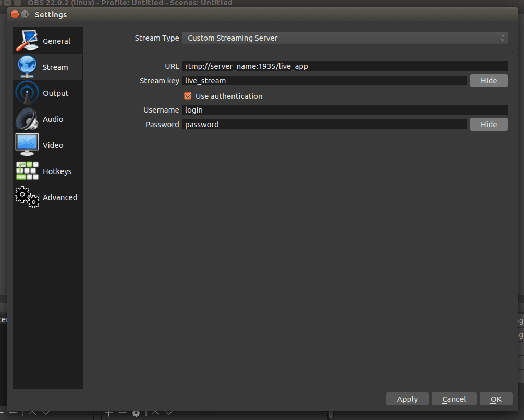Open the Stream Type dropdown

pos(345,38)
